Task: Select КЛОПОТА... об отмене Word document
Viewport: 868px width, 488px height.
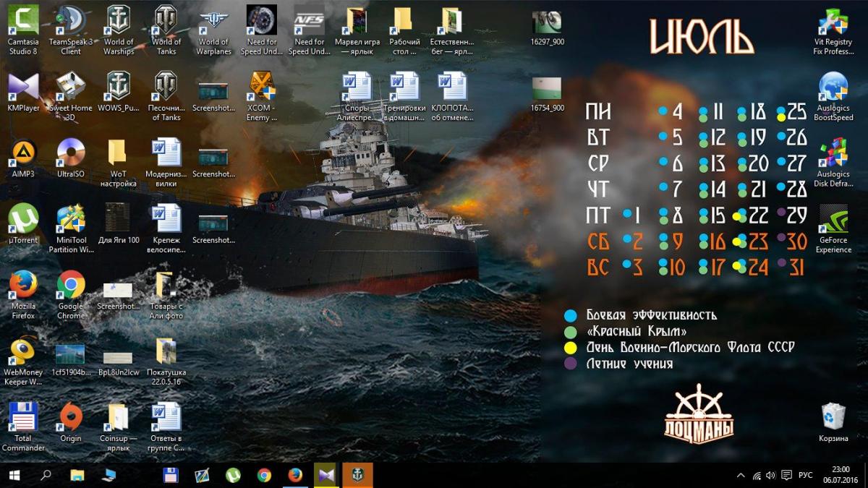Action: click(x=452, y=96)
